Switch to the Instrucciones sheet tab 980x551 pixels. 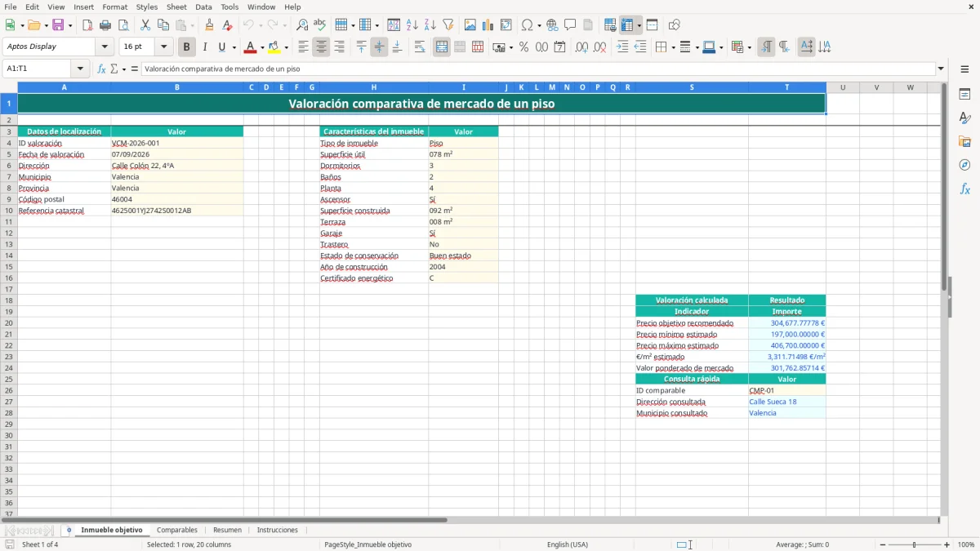click(x=278, y=530)
